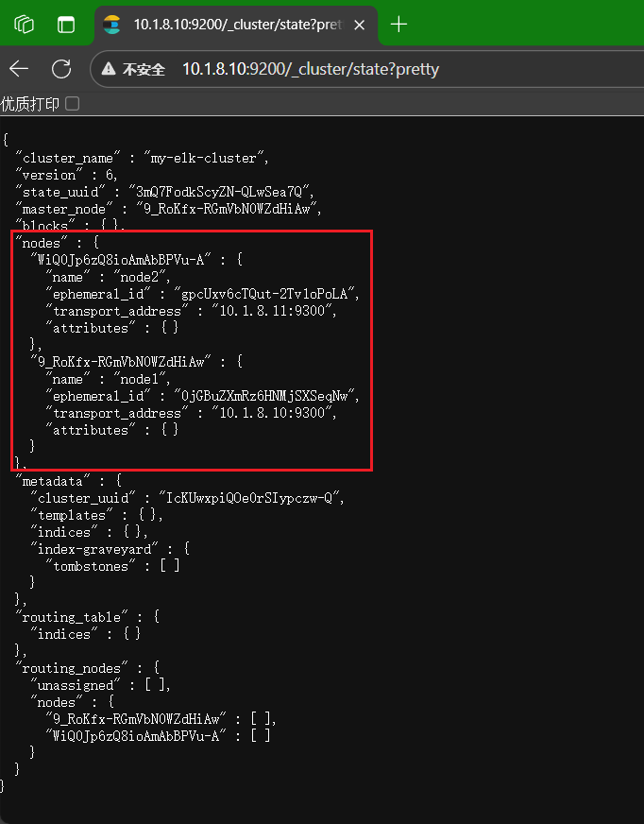Click the not-secure warning badge

pos(133,69)
